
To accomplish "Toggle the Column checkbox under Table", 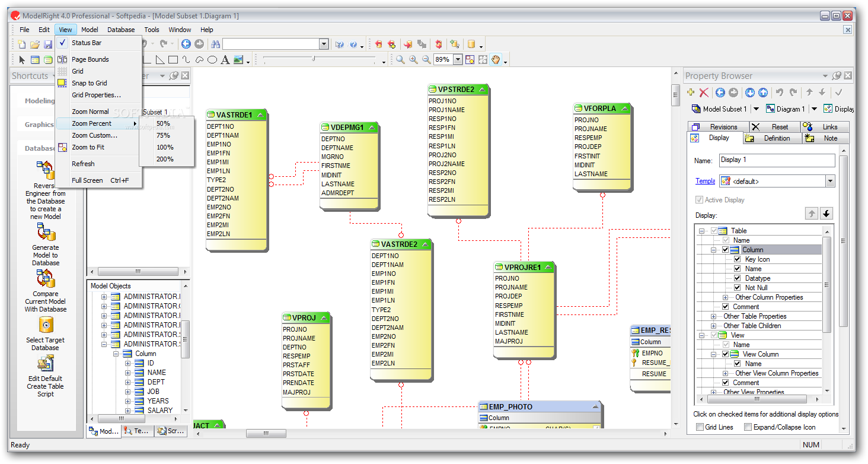I will [x=725, y=250].
